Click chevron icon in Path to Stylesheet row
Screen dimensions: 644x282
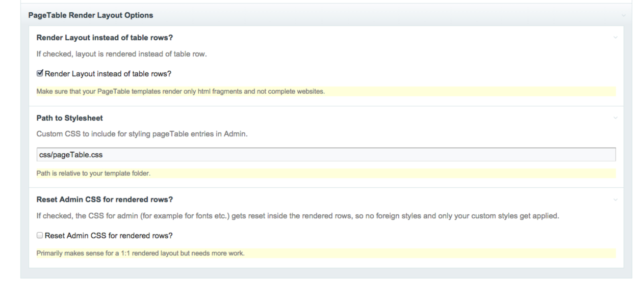click(x=615, y=119)
